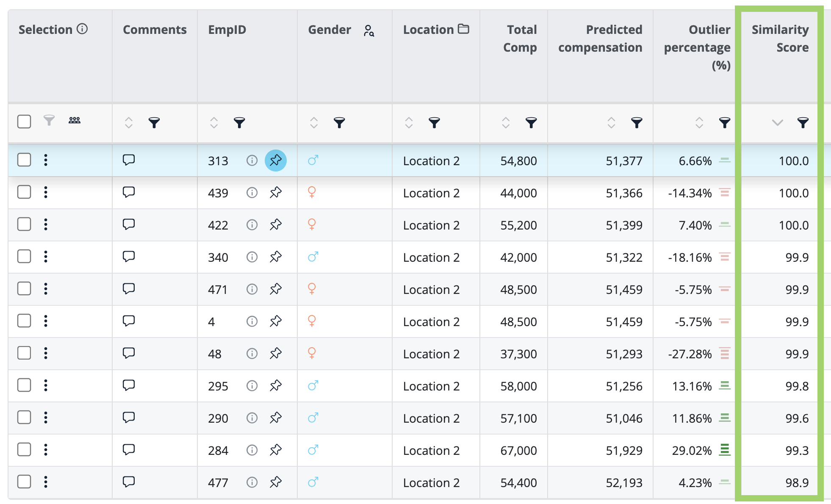The width and height of the screenshot is (831, 504).
Task: Open row actions menu for employee 295
Action: [46, 385]
